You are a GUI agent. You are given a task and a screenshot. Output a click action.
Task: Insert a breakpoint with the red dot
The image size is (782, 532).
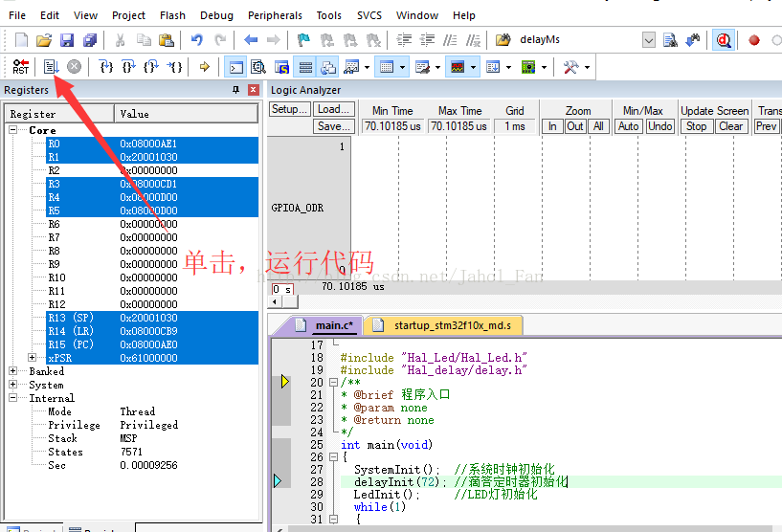coord(754,40)
